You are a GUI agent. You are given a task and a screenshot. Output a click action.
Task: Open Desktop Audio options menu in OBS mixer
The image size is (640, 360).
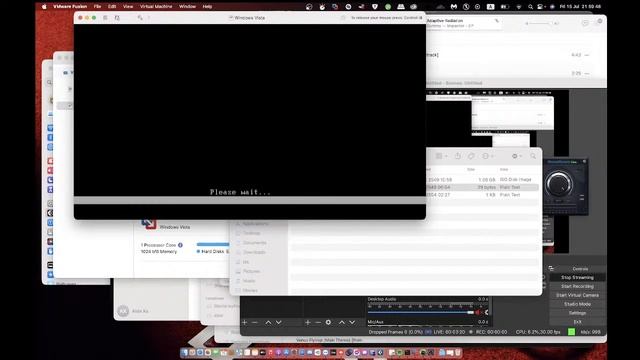(x=486, y=313)
